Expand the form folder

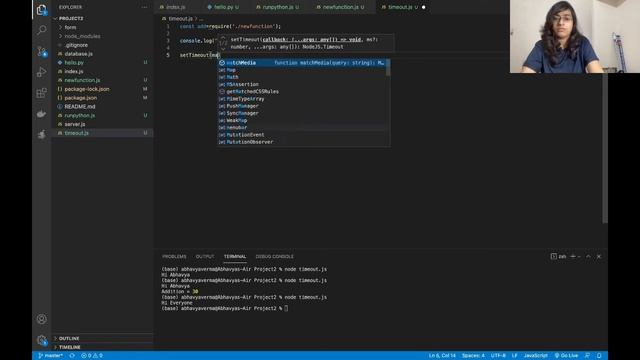click(x=102, y=27)
